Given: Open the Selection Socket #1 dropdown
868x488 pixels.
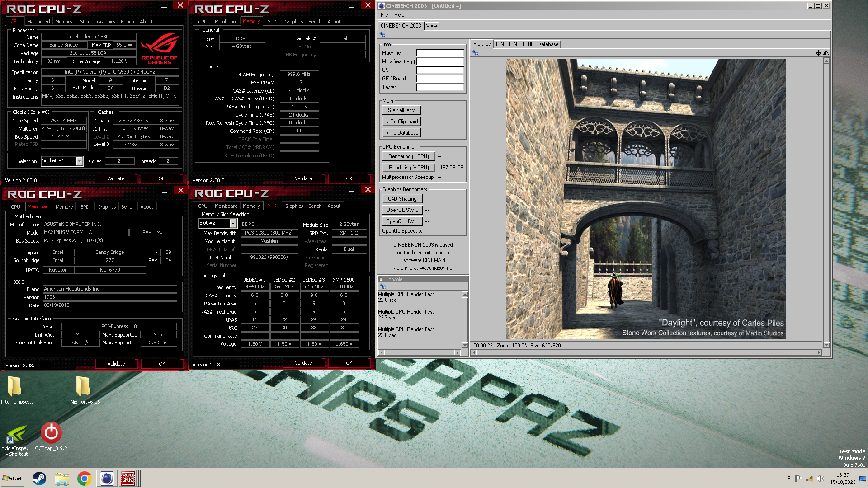Looking at the screenshot, I should [x=80, y=161].
